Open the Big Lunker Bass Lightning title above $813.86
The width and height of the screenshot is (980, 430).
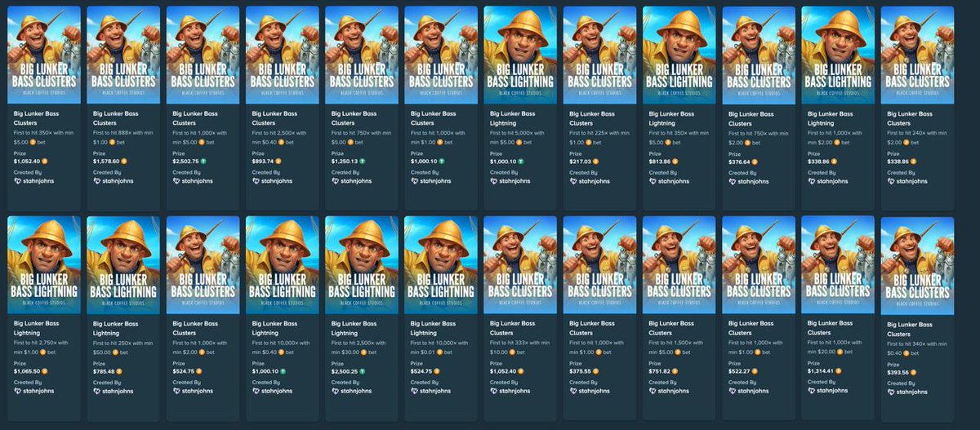pos(671,118)
